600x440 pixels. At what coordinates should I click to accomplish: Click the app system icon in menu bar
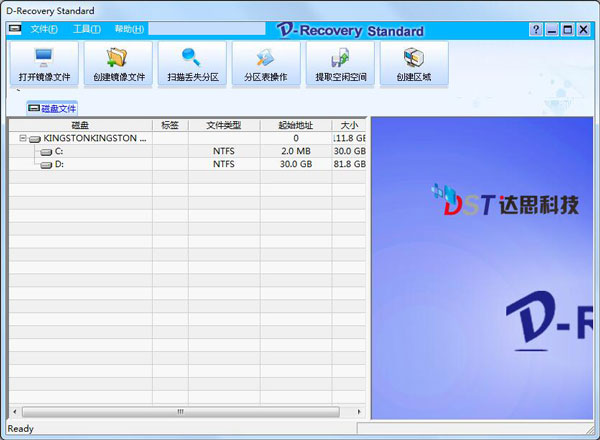coord(15,29)
